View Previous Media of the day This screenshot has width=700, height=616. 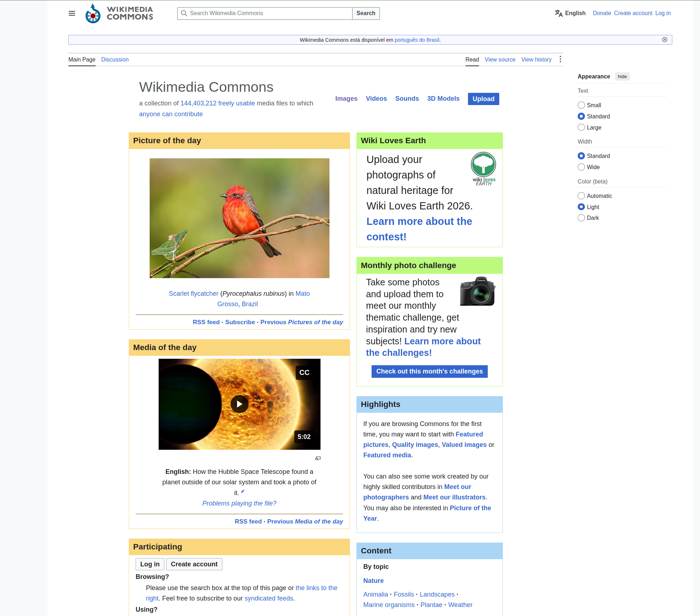click(305, 521)
